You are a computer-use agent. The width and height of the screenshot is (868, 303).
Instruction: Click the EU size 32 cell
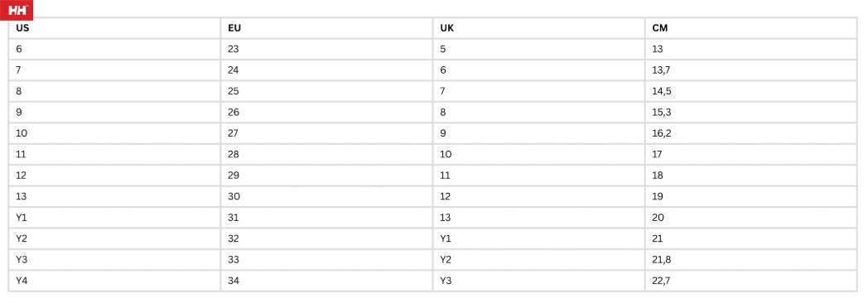326,238
